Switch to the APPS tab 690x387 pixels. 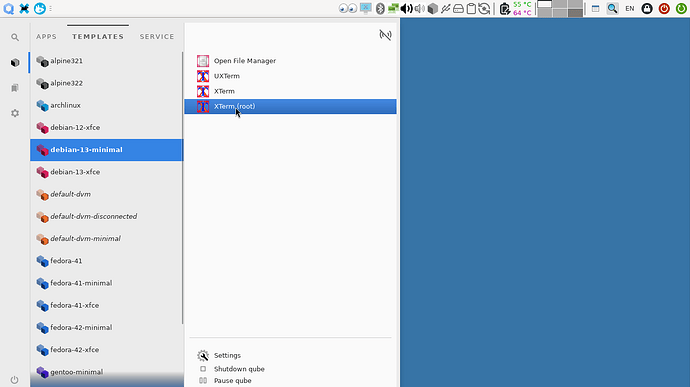click(x=46, y=37)
